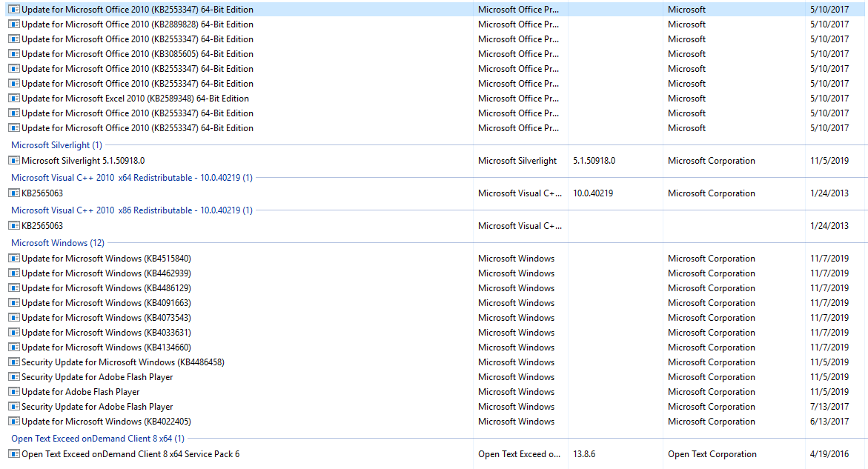Select the Adobe Flash security update dated 7/13/2017

(97, 407)
